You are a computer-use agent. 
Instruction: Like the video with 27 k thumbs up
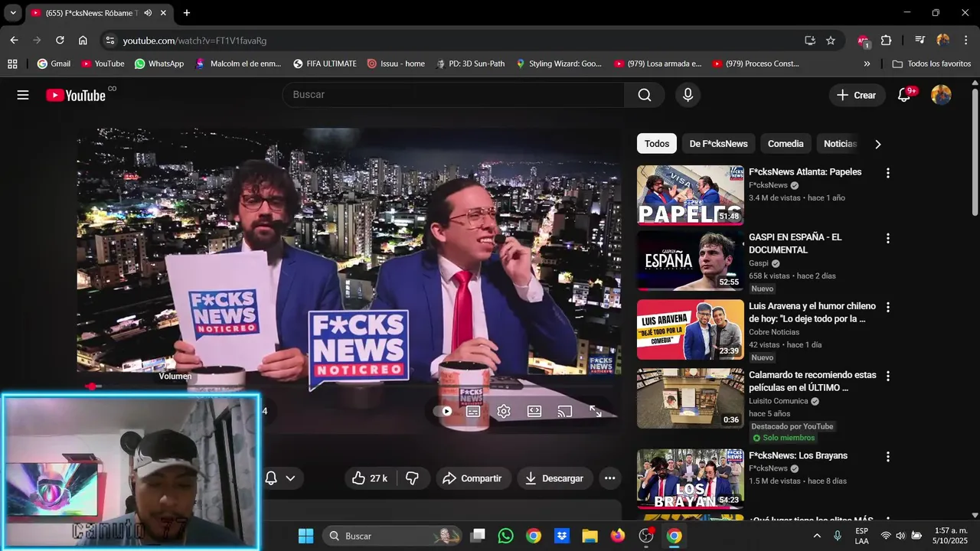click(371, 478)
